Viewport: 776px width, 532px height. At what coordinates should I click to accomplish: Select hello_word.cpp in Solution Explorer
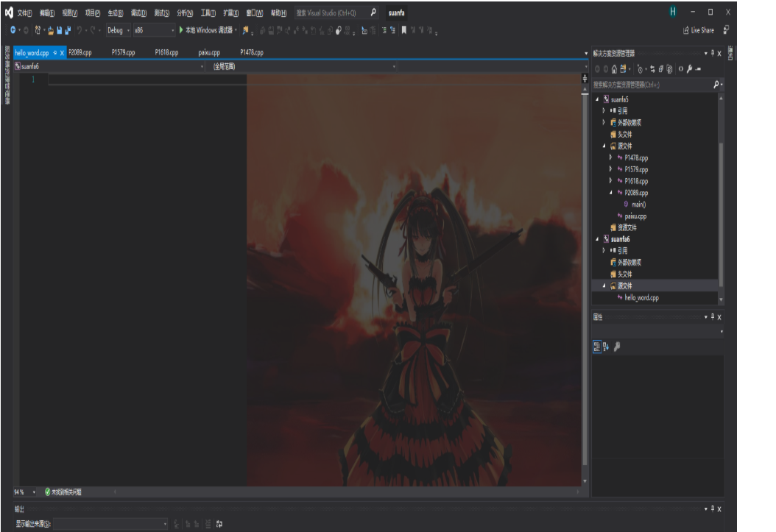click(641, 298)
